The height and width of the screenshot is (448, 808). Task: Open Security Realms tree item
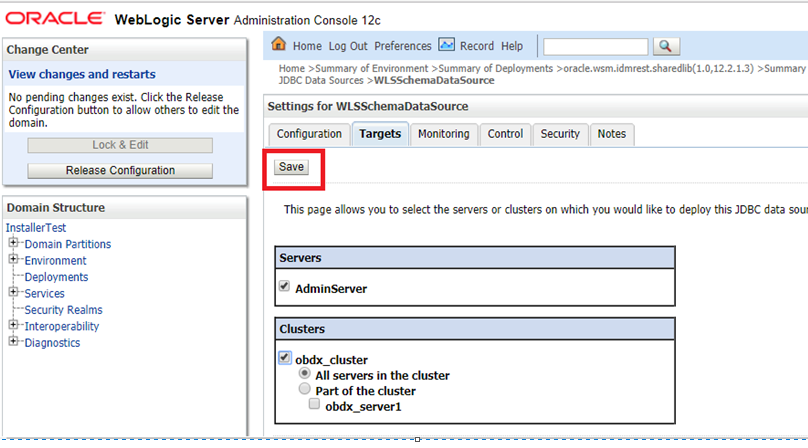click(x=63, y=310)
